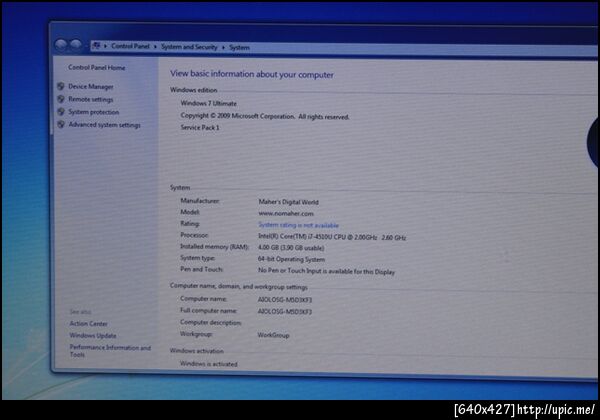Open Device Manager link
Viewport: 600px width, 420px height.
coord(91,86)
